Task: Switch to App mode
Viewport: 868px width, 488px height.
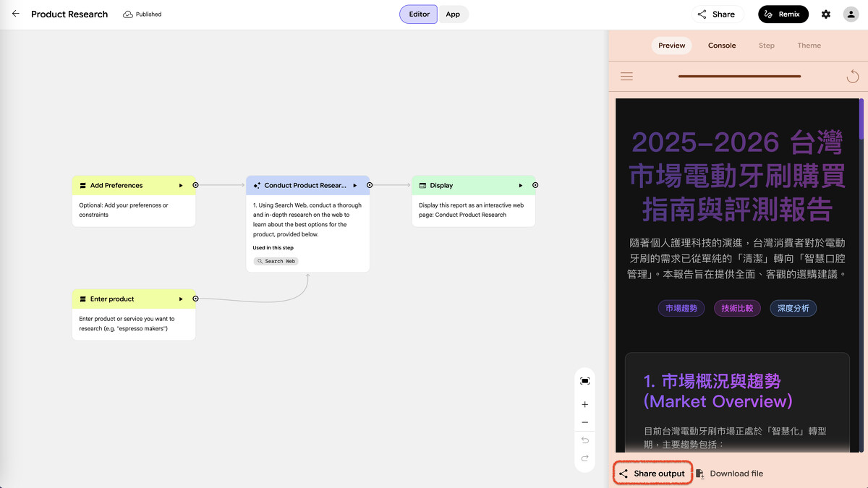Action: click(453, 14)
